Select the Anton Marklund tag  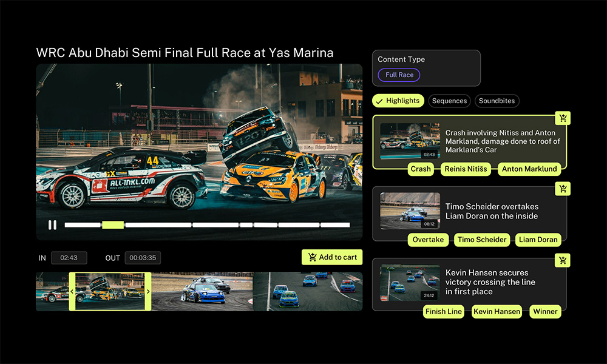[529, 169]
